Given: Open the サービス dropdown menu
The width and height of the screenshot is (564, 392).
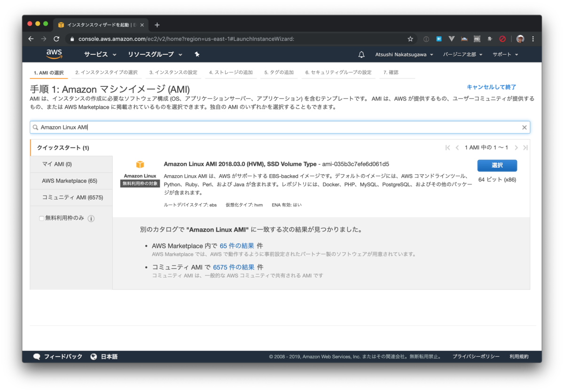Looking at the screenshot, I should [x=100, y=54].
